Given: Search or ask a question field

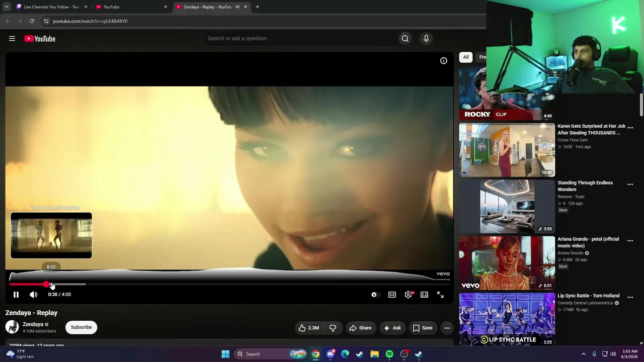Looking at the screenshot, I should 300,39.
